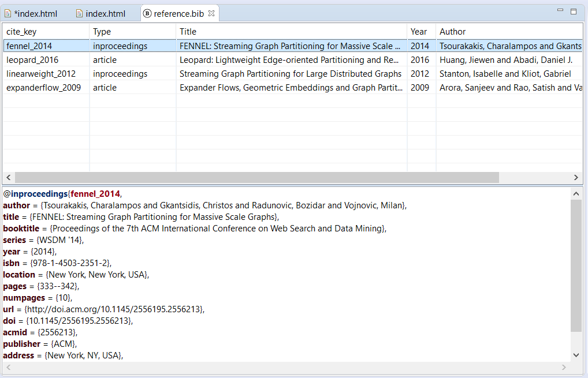This screenshot has height=378, width=588.
Task: Select the expanderflow_2009 table row
Action: pos(44,88)
